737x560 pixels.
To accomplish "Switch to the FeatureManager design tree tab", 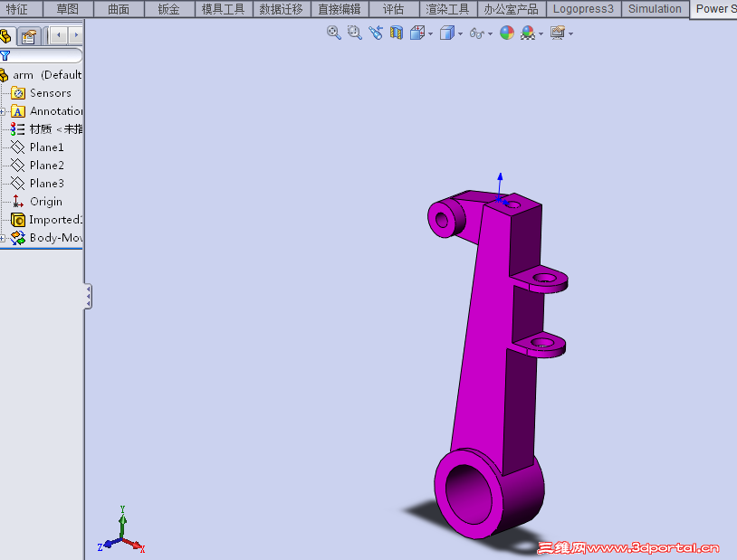I will (6, 36).
